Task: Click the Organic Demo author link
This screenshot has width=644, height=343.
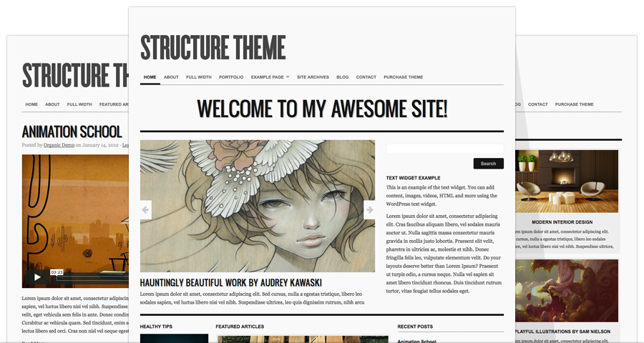Action: (59, 145)
